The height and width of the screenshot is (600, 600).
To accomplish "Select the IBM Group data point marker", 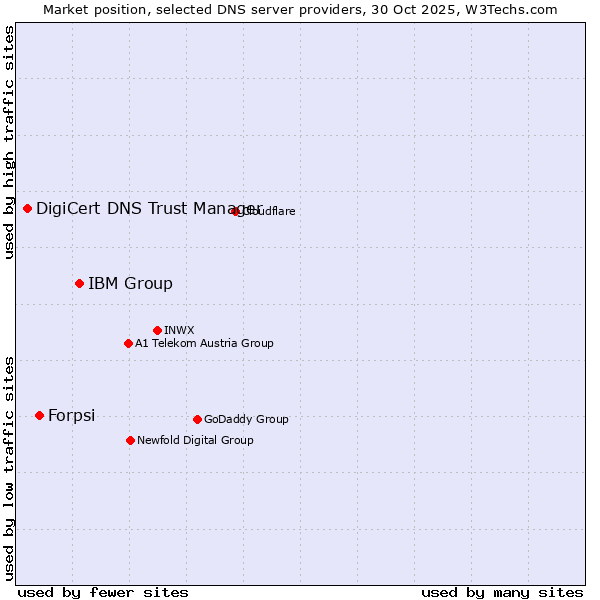I will (79, 283).
